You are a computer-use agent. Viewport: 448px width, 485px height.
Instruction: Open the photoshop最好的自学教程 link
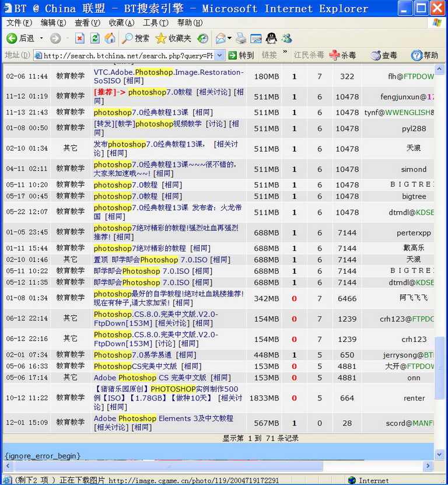pos(169,298)
